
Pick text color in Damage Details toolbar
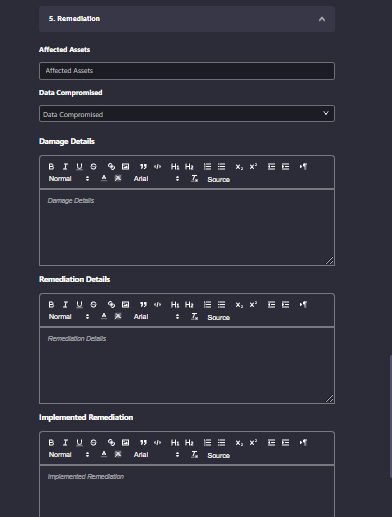tap(104, 178)
